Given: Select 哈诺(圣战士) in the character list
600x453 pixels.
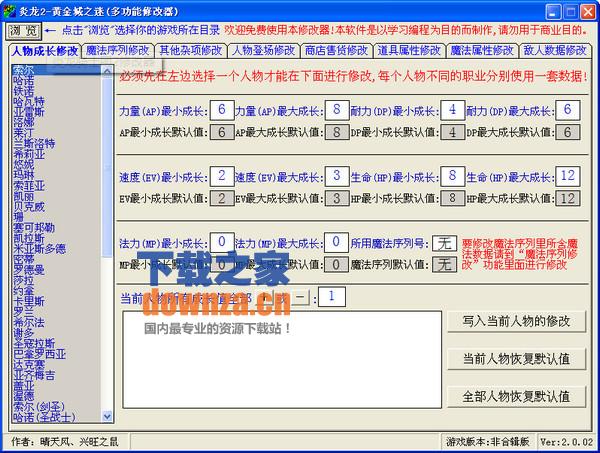Looking at the screenshot, I should (x=57, y=417).
